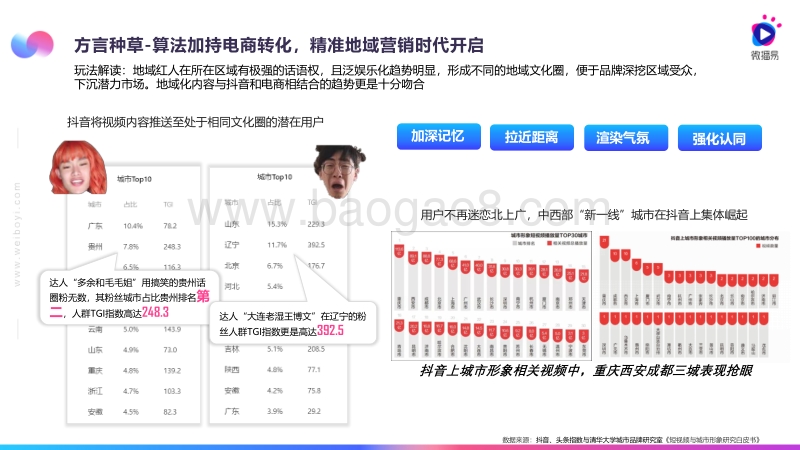This screenshot has width=800, height=450.
Task: Click the 玩法解读 description paragraph
Action: click(386, 77)
